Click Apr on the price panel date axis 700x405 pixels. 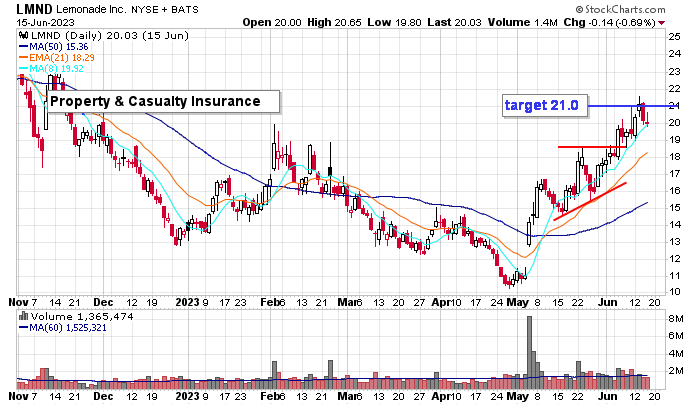pyautogui.click(x=441, y=302)
